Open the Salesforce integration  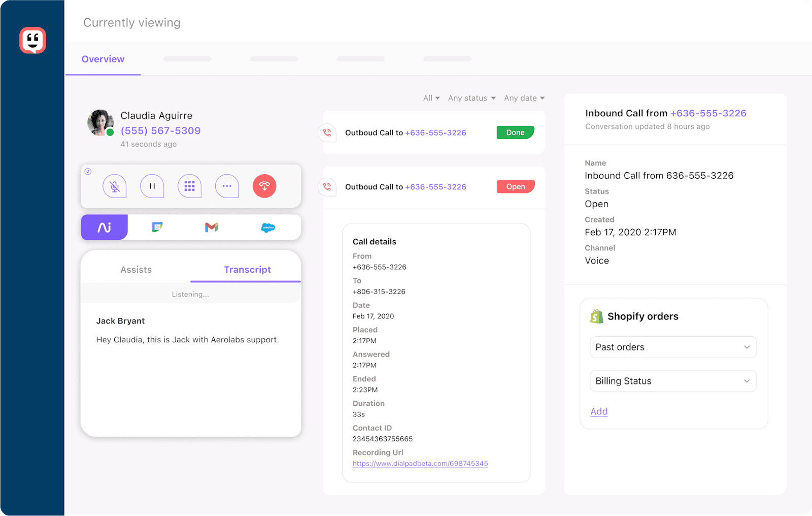pos(268,228)
